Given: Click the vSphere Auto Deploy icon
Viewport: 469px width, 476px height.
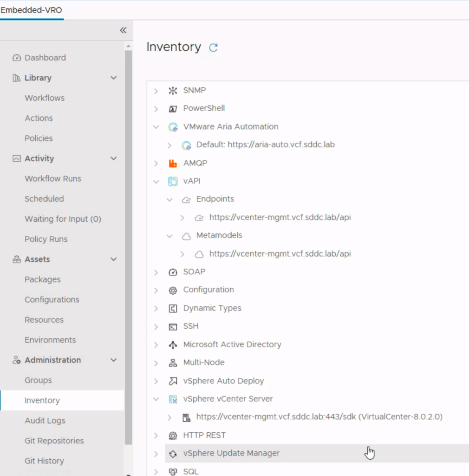Looking at the screenshot, I should coord(173,381).
